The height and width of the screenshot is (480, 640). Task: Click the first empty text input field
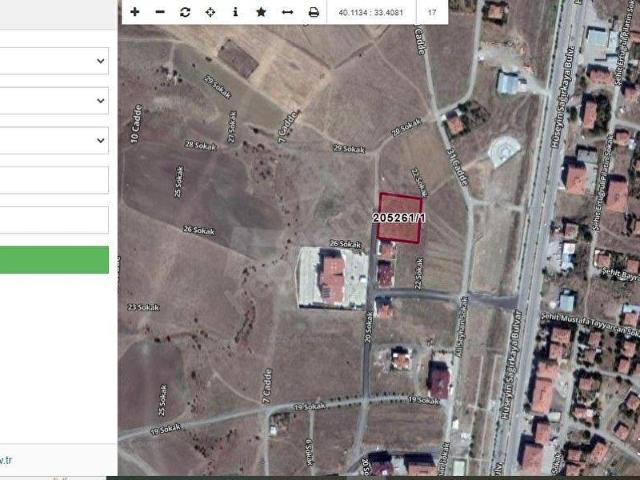pos(54,180)
